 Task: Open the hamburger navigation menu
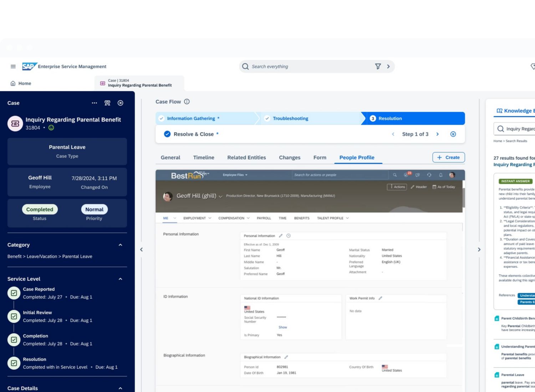tap(13, 66)
